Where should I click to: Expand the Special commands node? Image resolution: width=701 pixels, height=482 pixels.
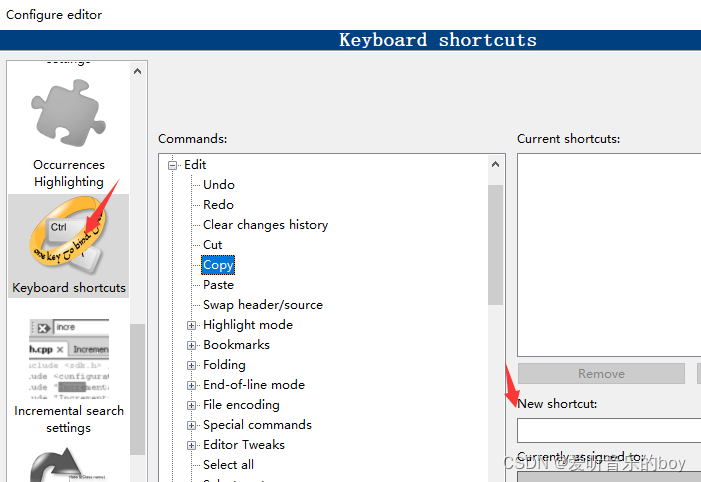[191, 425]
